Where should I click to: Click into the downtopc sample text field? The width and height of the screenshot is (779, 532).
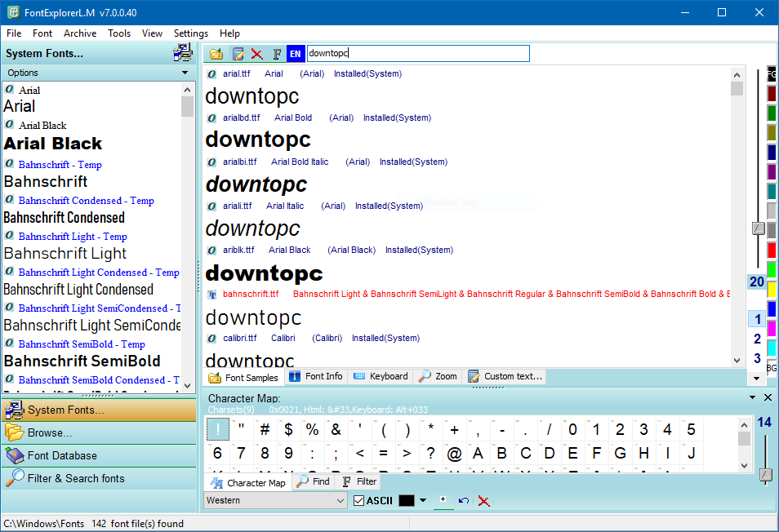point(418,53)
